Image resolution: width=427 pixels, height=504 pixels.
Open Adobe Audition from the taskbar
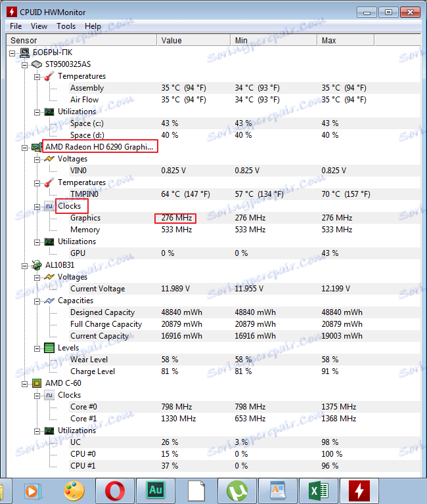pyautogui.click(x=156, y=490)
